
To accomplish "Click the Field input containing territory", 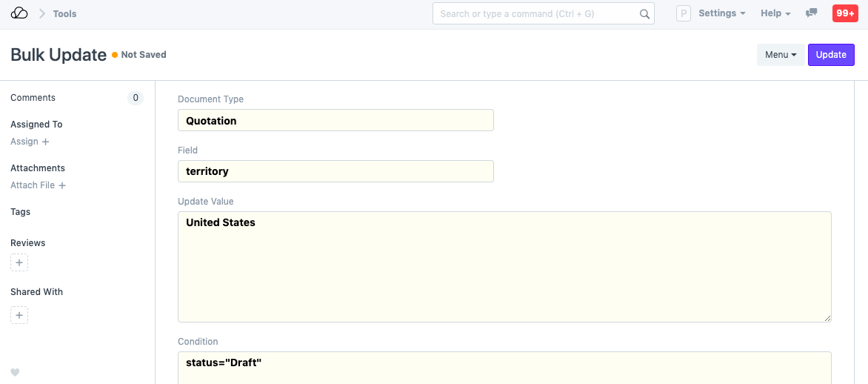I will [x=335, y=171].
